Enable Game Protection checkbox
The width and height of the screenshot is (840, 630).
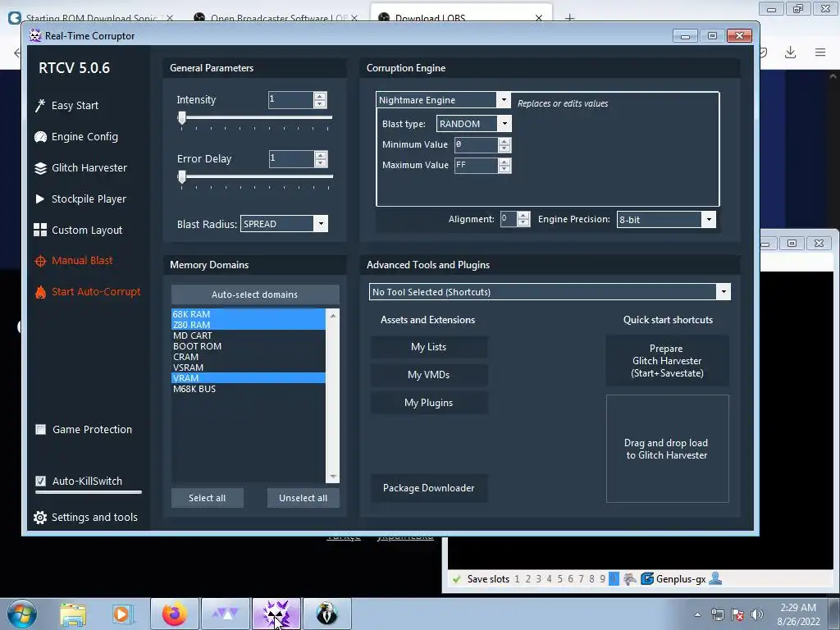41,430
